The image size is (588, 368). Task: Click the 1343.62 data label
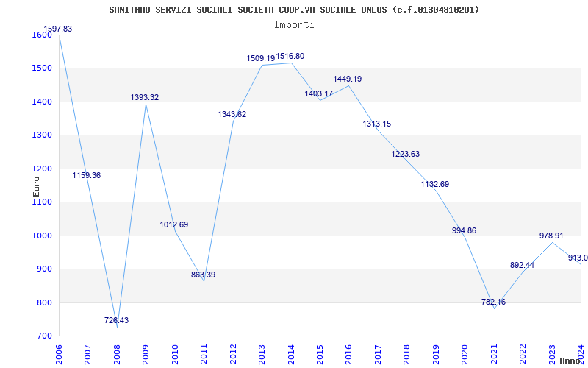[x=232, y=114]
